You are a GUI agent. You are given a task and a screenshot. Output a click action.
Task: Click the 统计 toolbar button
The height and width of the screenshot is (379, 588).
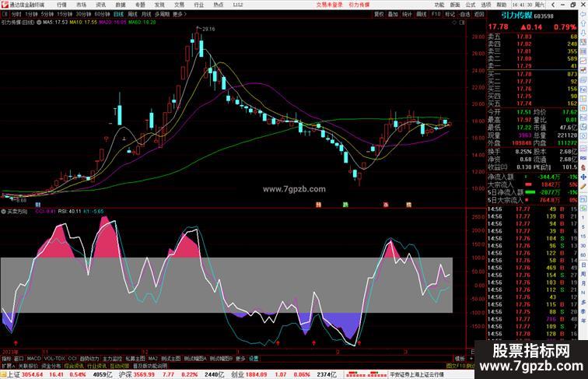(x=407, y=14)
